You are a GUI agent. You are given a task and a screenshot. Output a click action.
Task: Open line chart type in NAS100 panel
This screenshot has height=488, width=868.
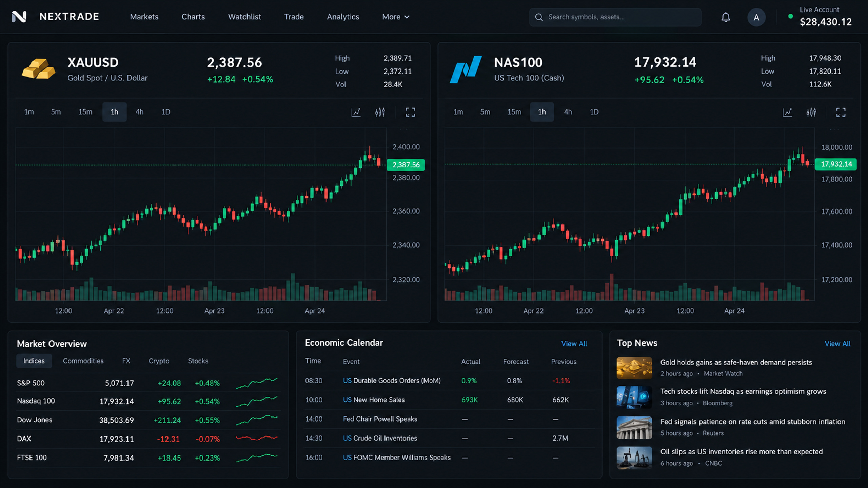tap(787, 112)
